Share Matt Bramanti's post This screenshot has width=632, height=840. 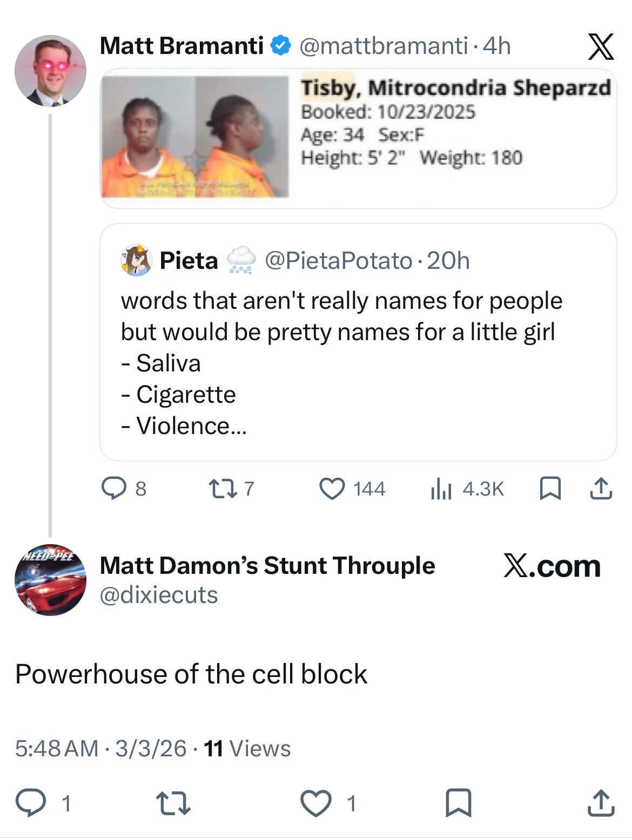point(601,489)
